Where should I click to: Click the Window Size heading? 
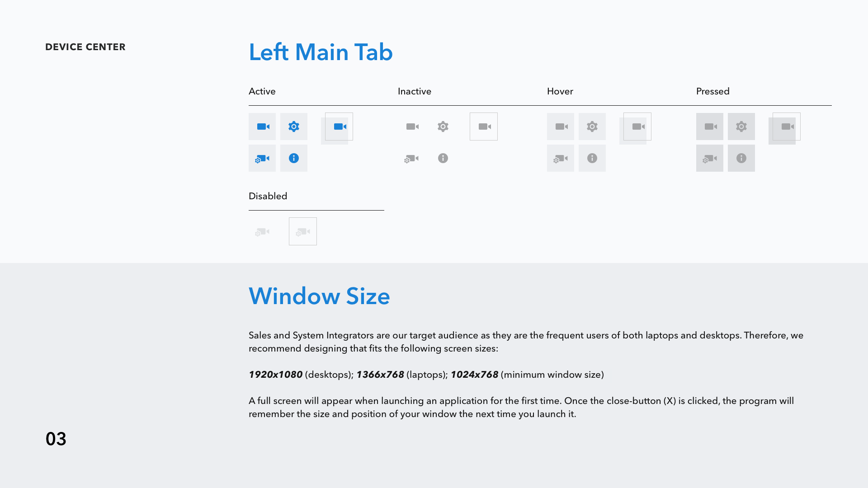pyautogui.click(x=319, y=296)
